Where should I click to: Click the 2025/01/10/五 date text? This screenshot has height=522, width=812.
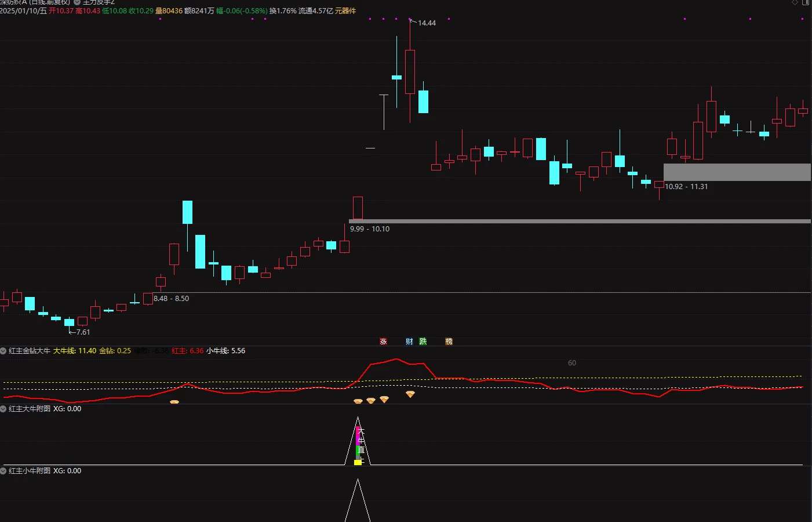click(23, 11)
